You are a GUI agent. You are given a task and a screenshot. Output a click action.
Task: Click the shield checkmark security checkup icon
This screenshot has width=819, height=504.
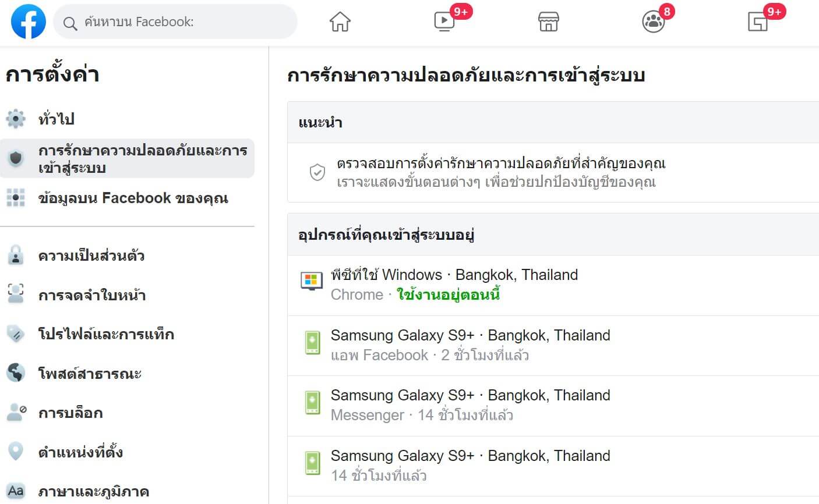[x=317, y=172]
